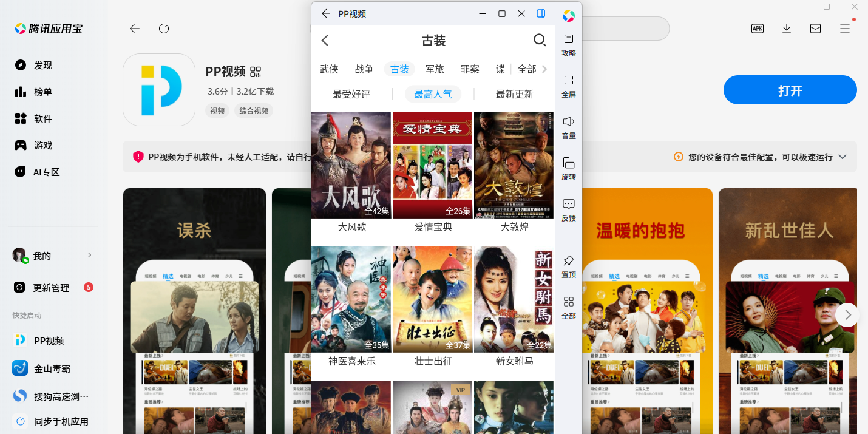The image size is (868, 434).
Task: Show next screenshots carousel arrow
Action: [x=847, y=315]
